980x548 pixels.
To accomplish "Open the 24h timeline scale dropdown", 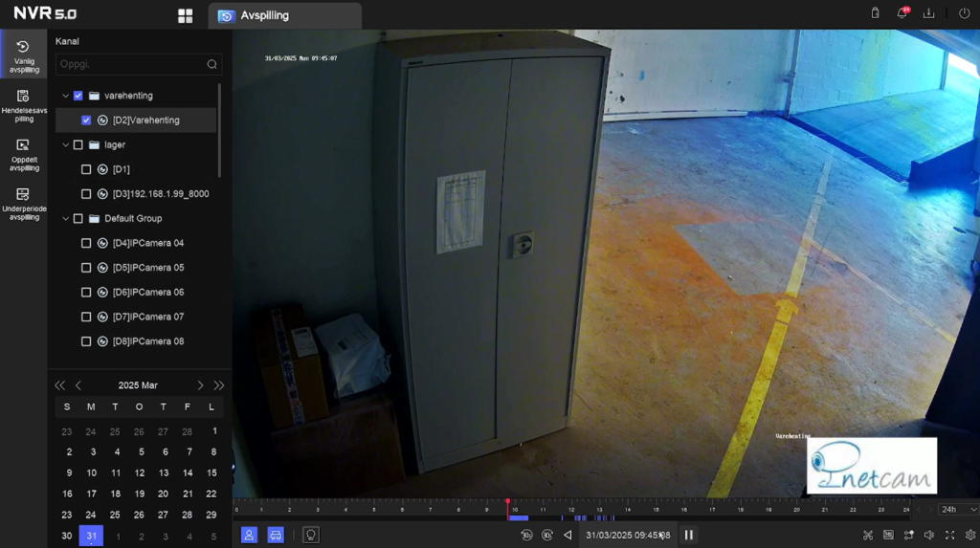I will [958, 510].
